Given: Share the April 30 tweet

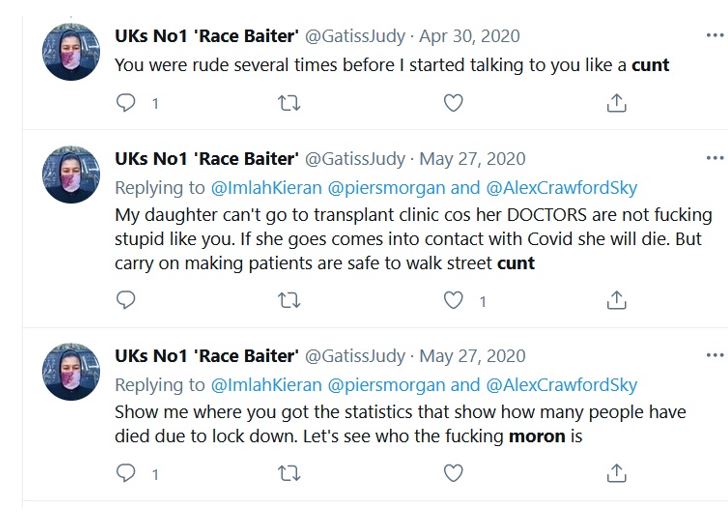Looking at the screenshot, I should tap(617, 102).
